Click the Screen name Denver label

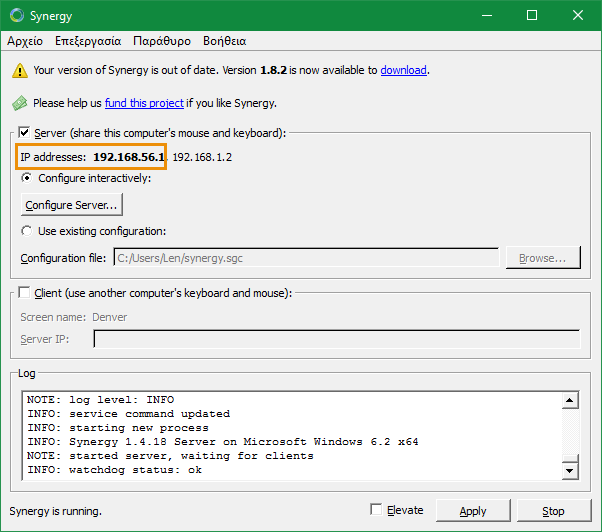(74, 317)
